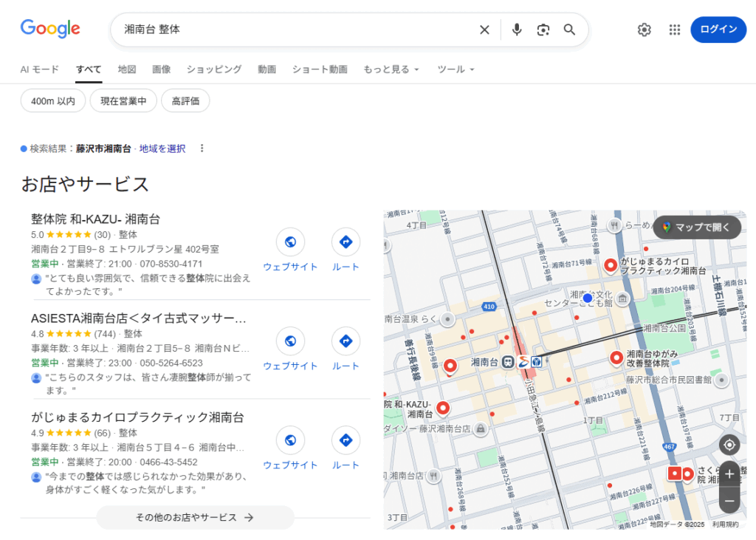Click the ログイン button
The width and height of the screenshot is (756, 540).
718,30
